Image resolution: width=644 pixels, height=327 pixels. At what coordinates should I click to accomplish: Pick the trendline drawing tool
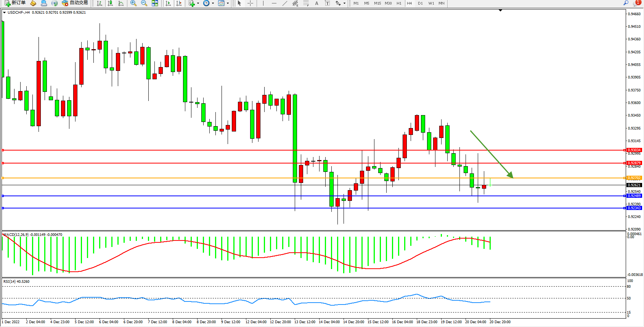(x=284, y=3)
